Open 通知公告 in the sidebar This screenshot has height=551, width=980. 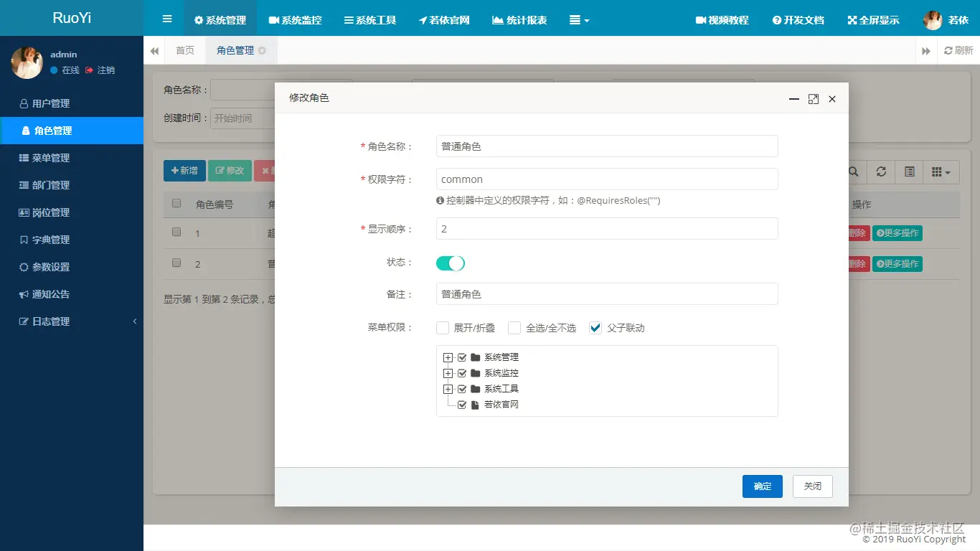(72, 294)
